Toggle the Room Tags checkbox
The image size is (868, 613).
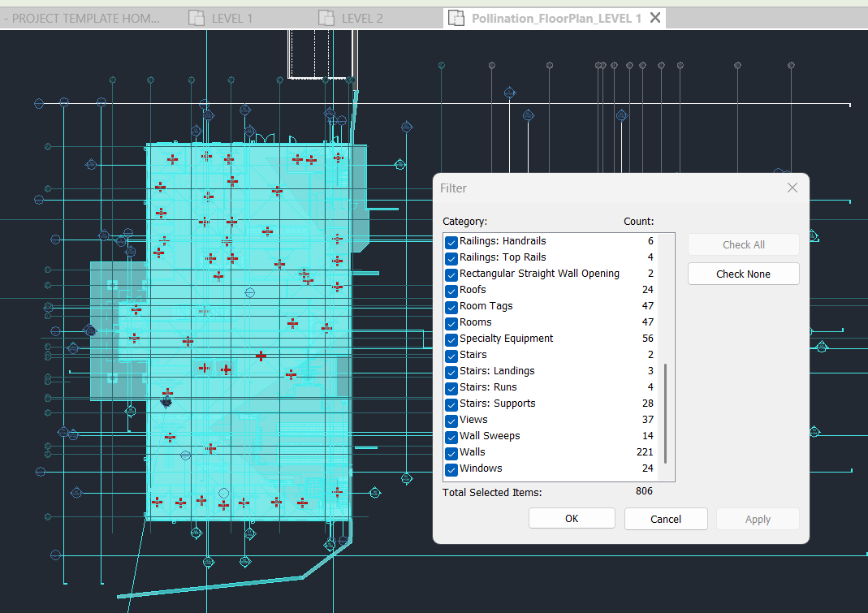(x=451, y=306)
